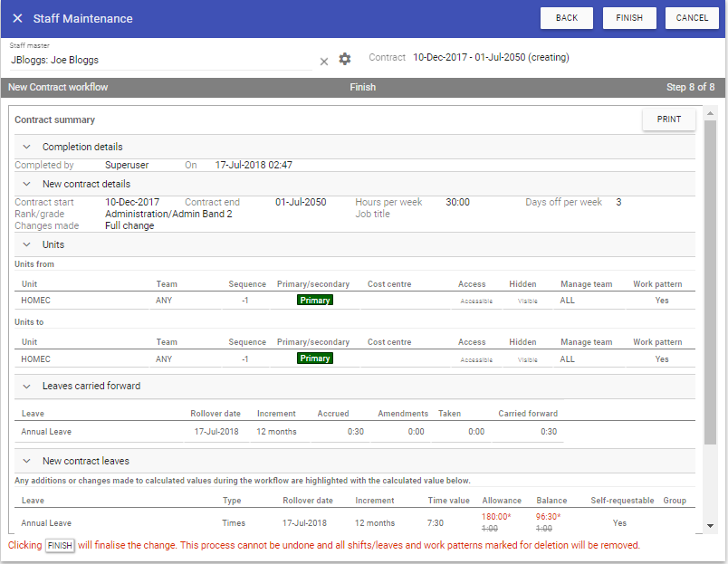
Task: Click the BACK button
Action: pos(567,18)
